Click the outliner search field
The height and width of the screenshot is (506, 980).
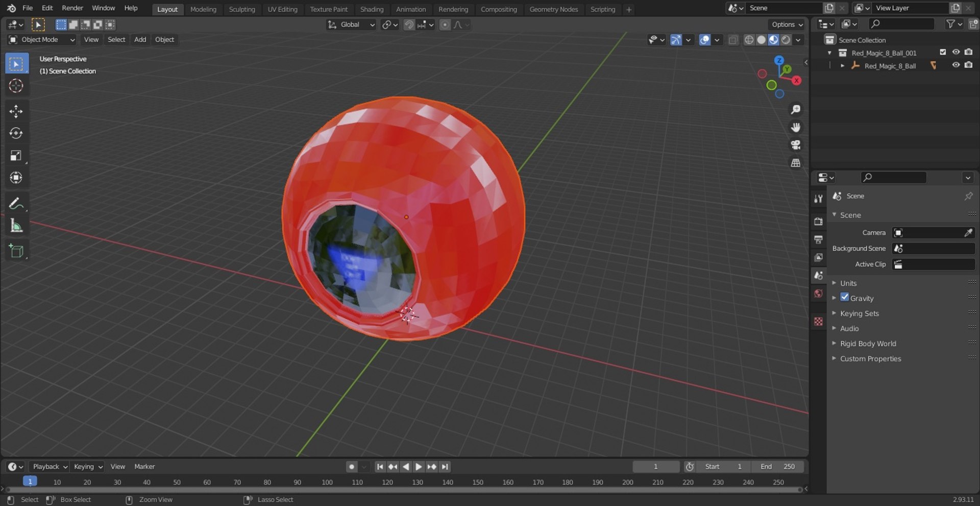point(902,24)
